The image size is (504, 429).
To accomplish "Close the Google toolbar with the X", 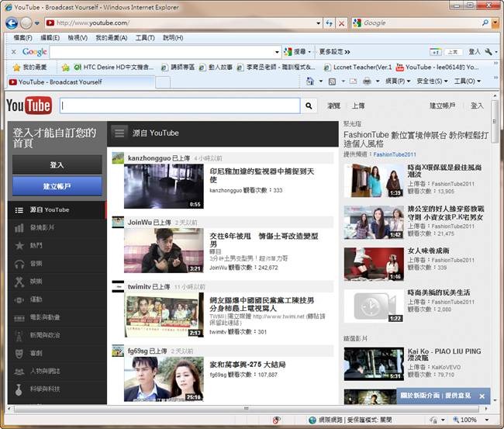I will tap(13, 51).
